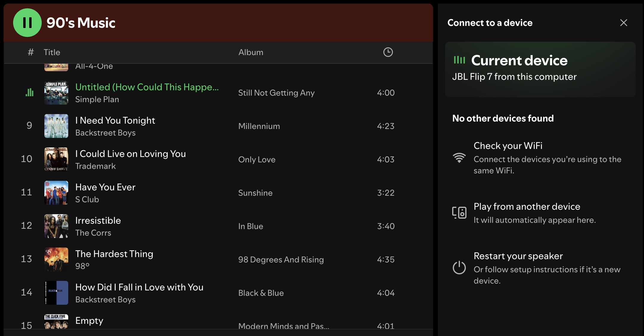Click the 4:00 duration of the Untitled track
Screen dimensions: 644x336
pyautogui.click(x=386, y=93)
